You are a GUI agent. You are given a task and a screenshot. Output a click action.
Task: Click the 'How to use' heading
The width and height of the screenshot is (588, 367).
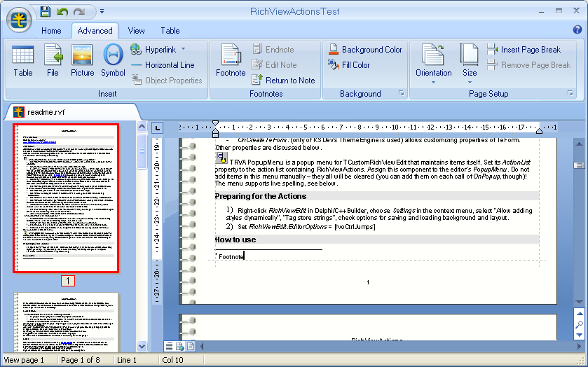(235, 240)
